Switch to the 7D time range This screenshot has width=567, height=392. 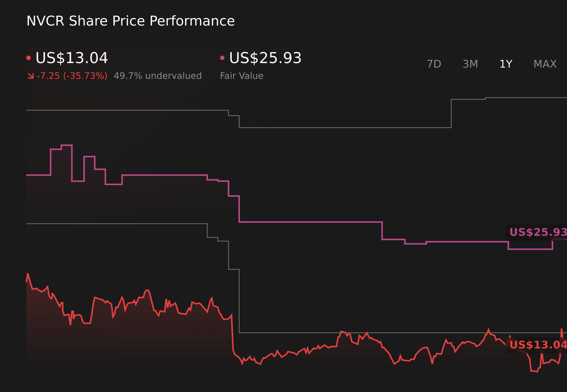434,64
